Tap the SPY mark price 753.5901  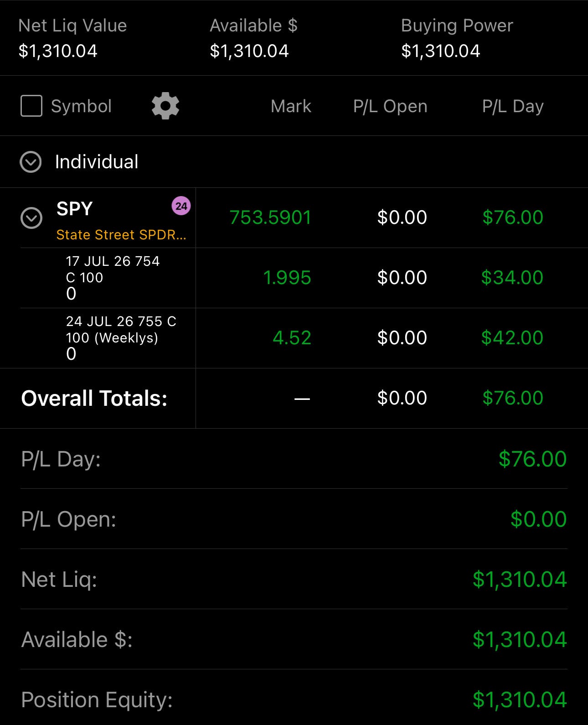coord(270,217)
